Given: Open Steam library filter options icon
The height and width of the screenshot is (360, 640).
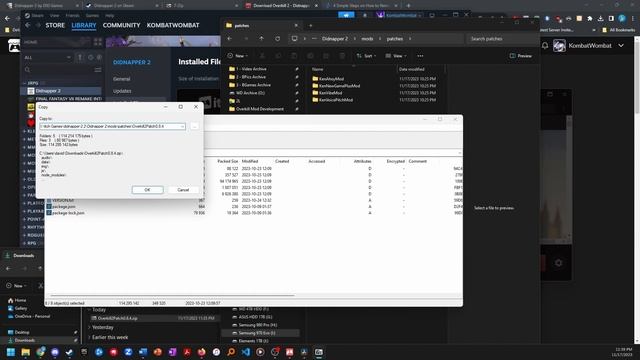Looking at the screenshot, I should 98,70.
